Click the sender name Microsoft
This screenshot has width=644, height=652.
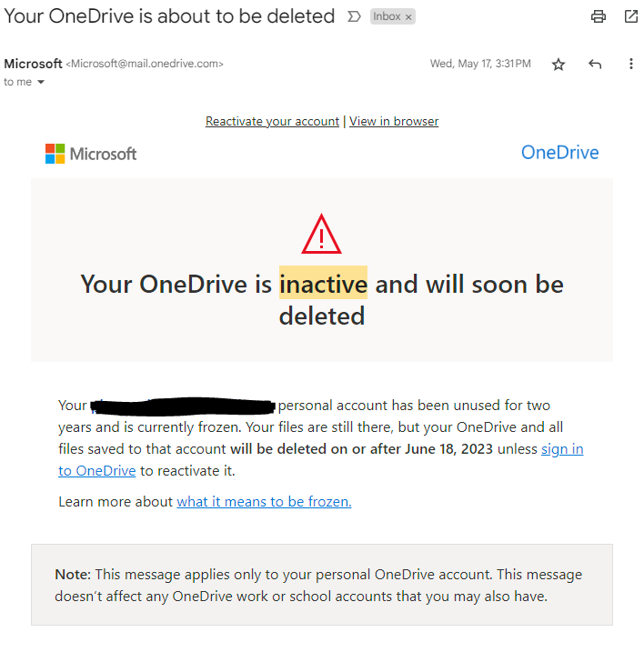33,64
